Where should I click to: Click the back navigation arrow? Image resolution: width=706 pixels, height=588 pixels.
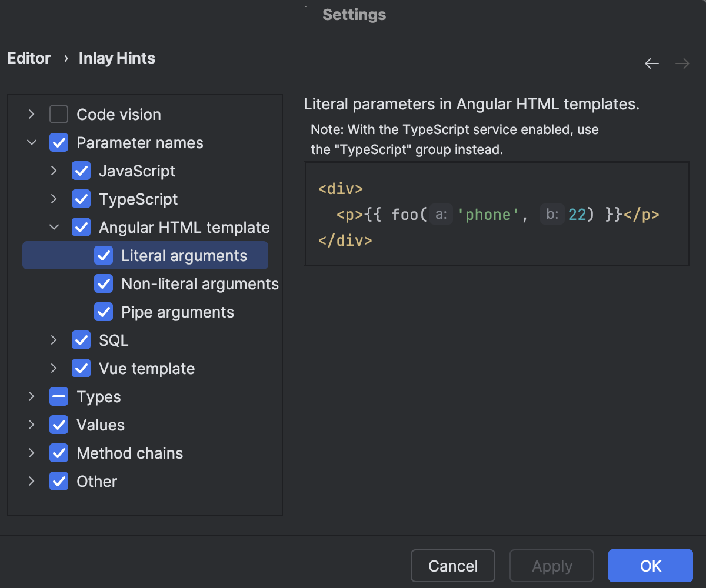tap(652, 63)
